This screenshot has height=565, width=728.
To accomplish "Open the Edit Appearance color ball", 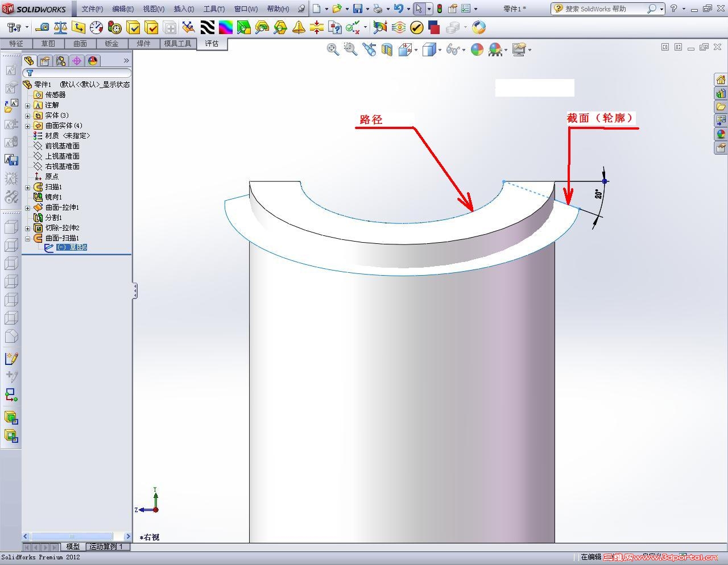I will [477, 49].
